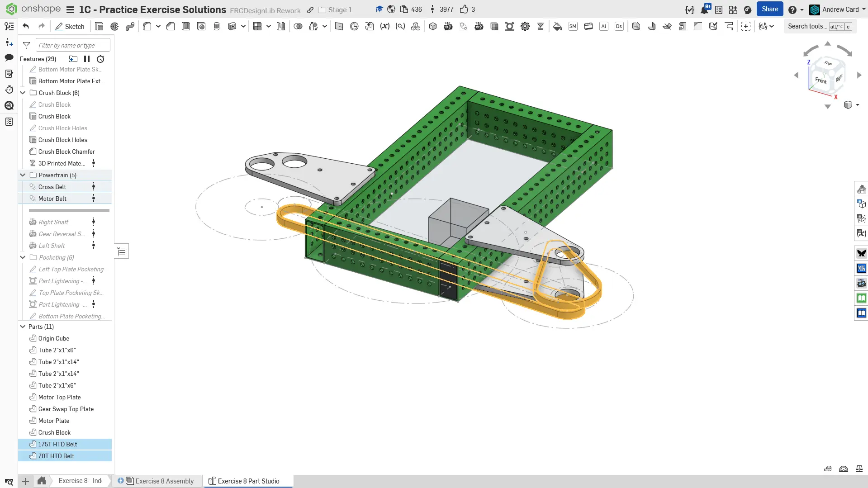Screen dimensions: 868x488
Task: Click the notifications bell icon
Action: coord(704,9)
